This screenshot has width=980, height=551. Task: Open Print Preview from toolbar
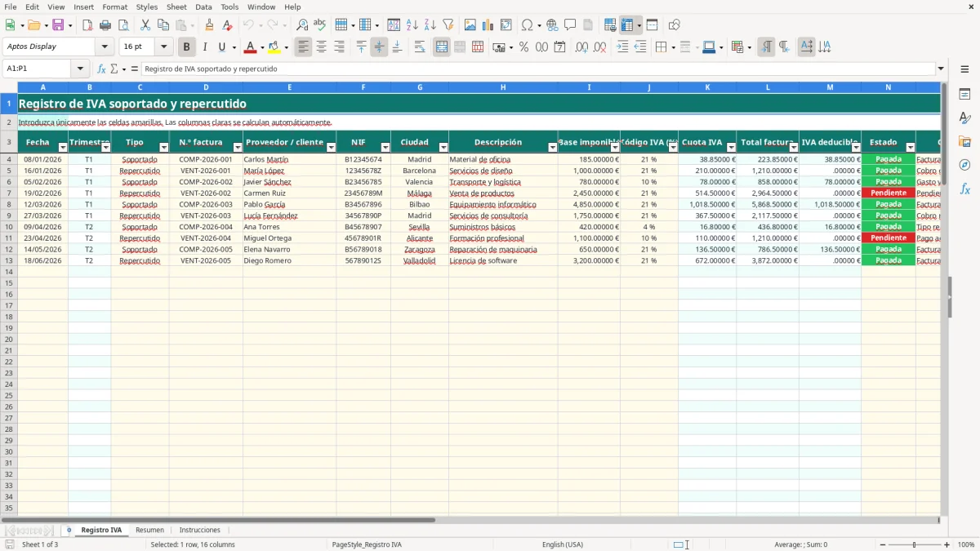(123, 25)
